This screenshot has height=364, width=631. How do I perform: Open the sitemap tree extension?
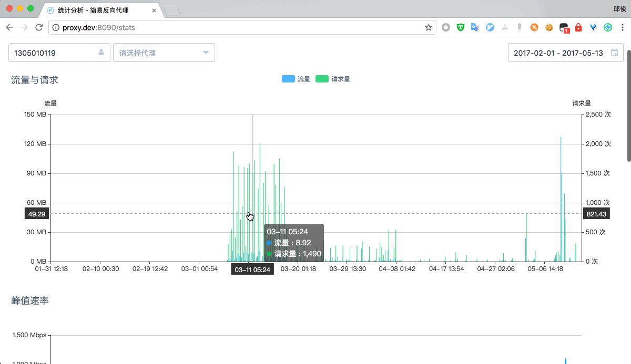pyautogui.click(x=505, y=27)
